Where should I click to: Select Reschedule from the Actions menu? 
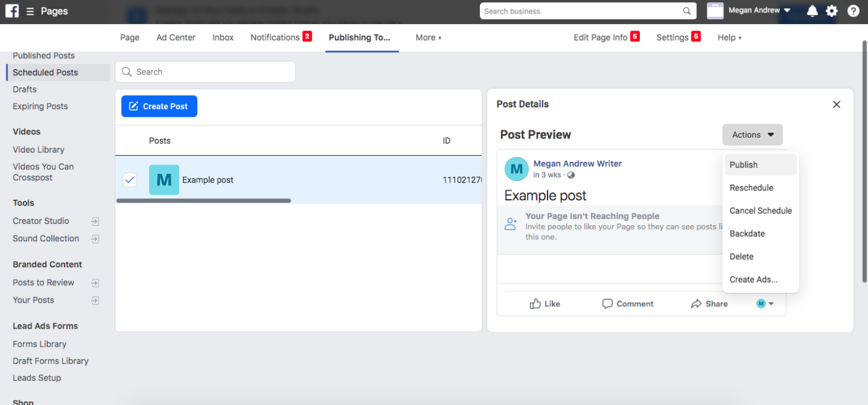(x=751, y=187)
